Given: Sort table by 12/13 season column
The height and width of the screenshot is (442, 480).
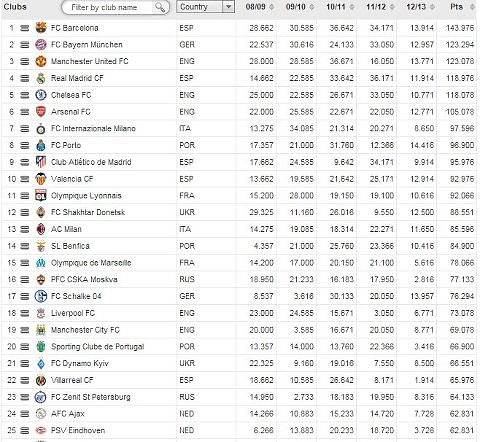Looking at the screenshot, I should pos(420,7).
